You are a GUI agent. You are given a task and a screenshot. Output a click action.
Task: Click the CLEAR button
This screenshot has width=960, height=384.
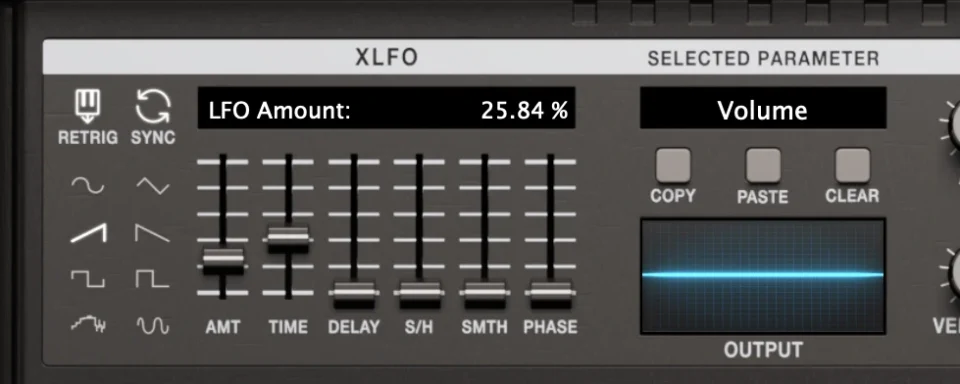[x=852, y=165]
